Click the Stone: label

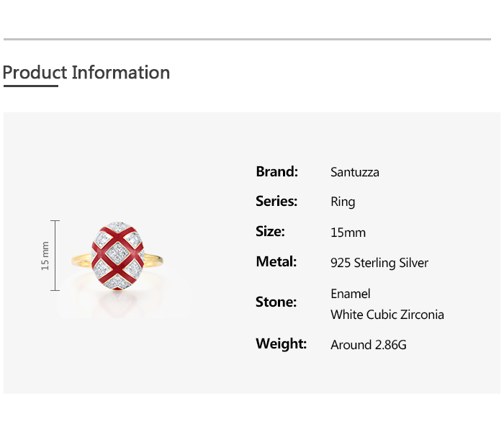point(276,302)
